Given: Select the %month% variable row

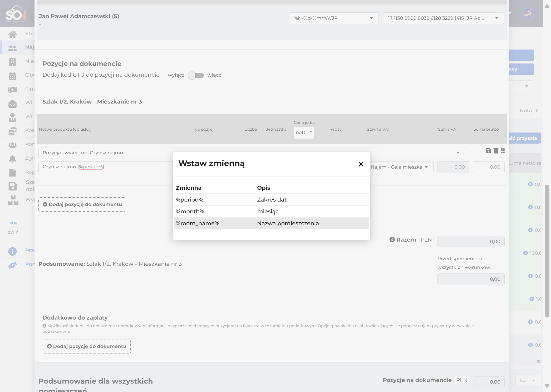Looking at the screenshot, I should pos(271,212).
